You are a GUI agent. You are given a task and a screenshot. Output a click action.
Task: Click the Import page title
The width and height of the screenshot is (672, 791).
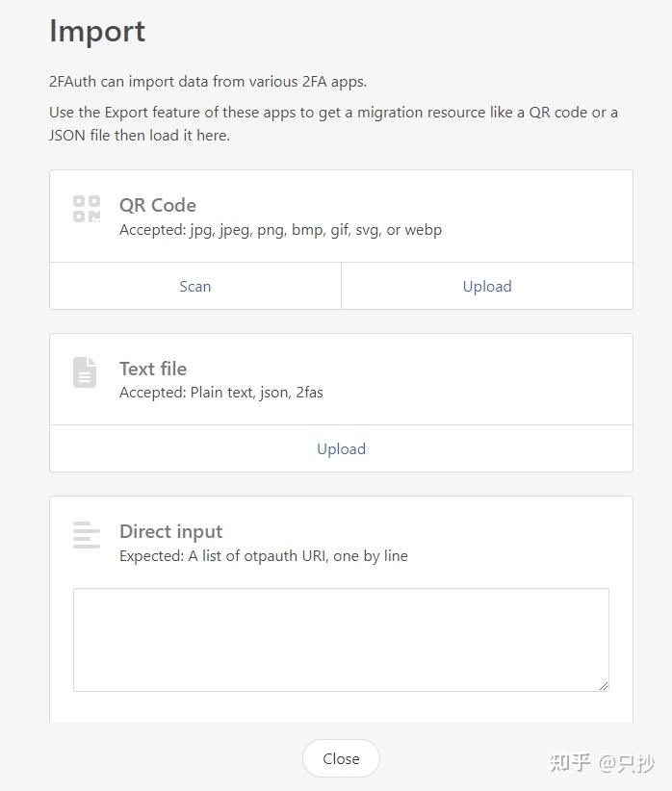pyautogui.click(x=96, y=32)
